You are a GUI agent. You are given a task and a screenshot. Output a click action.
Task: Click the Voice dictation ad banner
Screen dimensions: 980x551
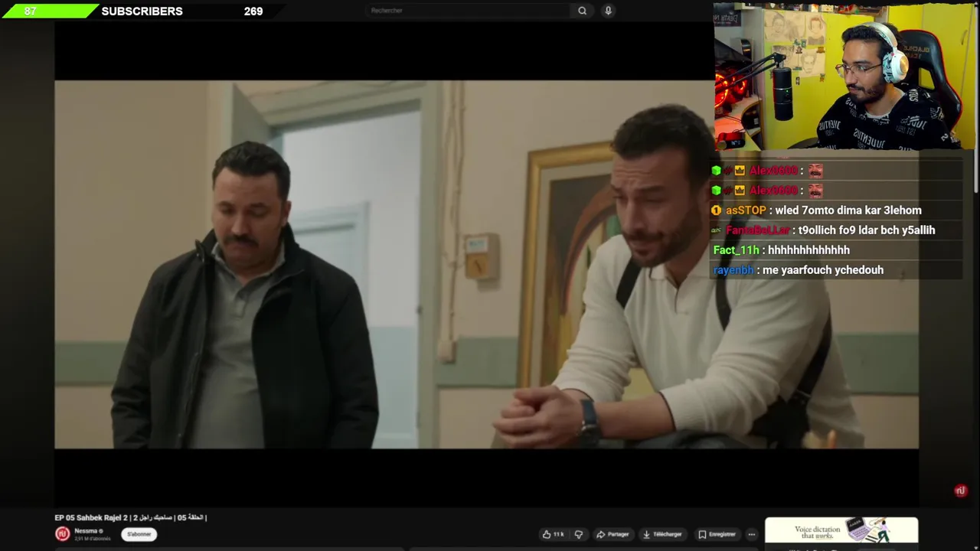pos(841,530)
